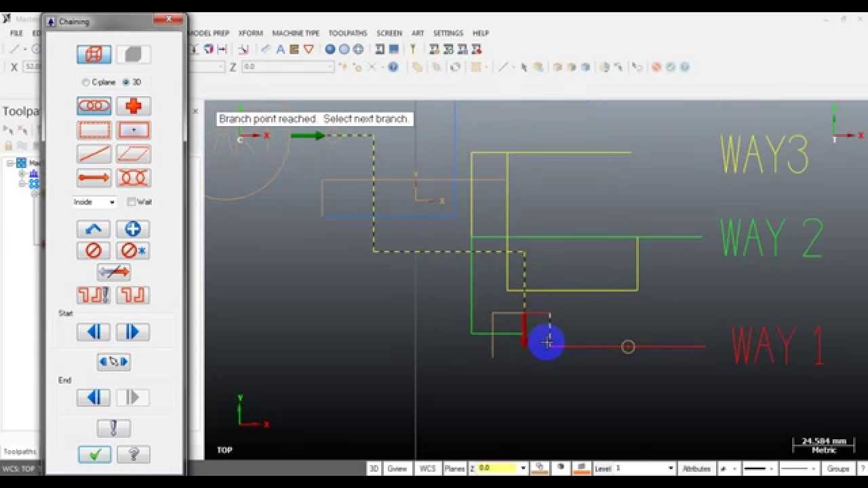Screen dimensions: 868x488
Task: Open chain feature options icon
Action: 94,295
